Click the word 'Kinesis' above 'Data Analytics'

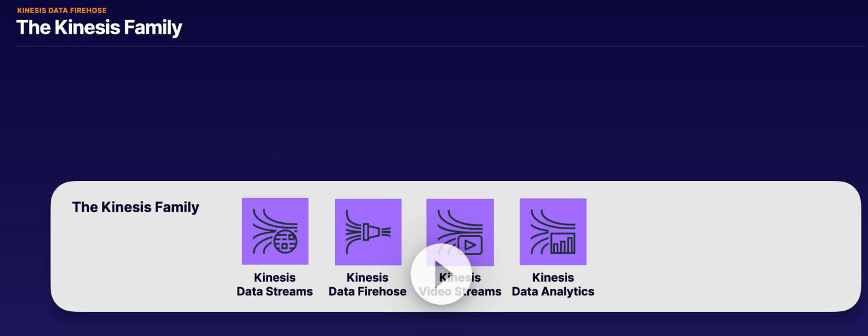point(553,277)
